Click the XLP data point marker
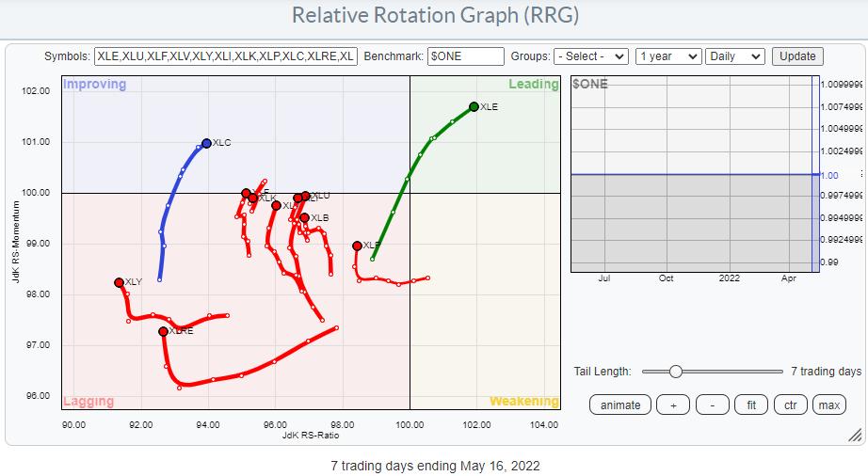Screen dimensions: 868x476 pos(357,246)
